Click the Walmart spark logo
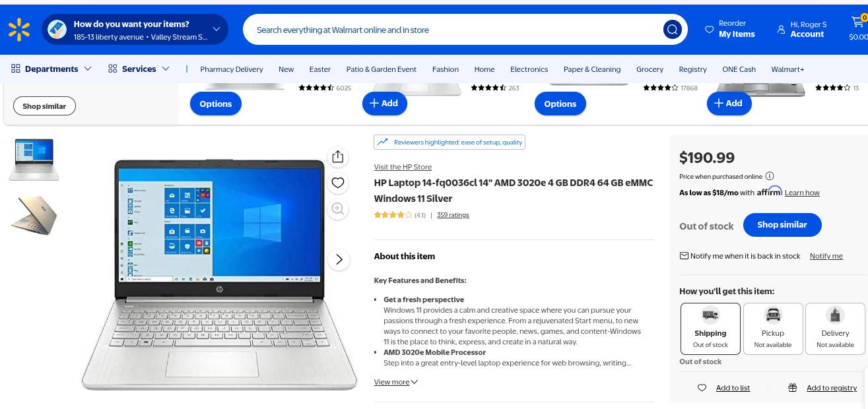Screen dimensions: 868x409 pyautogui.click(x=19, y=30)
